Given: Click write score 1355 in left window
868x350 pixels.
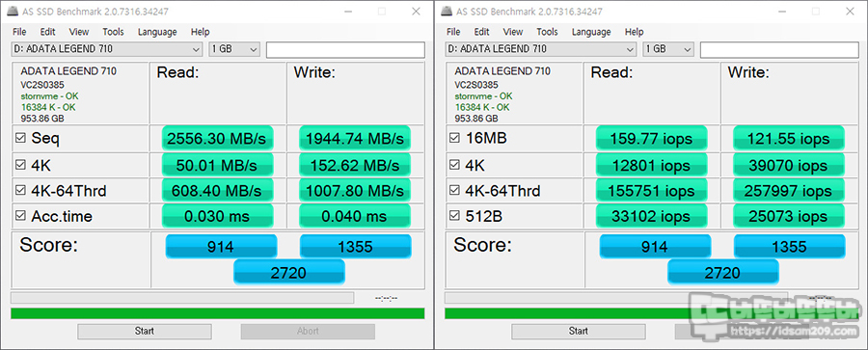Looking at the screenshot, I should click(x=355, y=247).
